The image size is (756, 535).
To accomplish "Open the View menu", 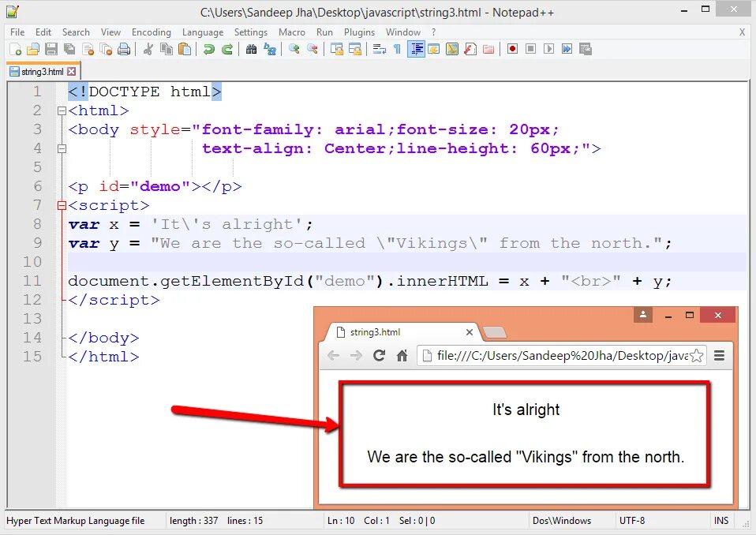I will (110, 32).
